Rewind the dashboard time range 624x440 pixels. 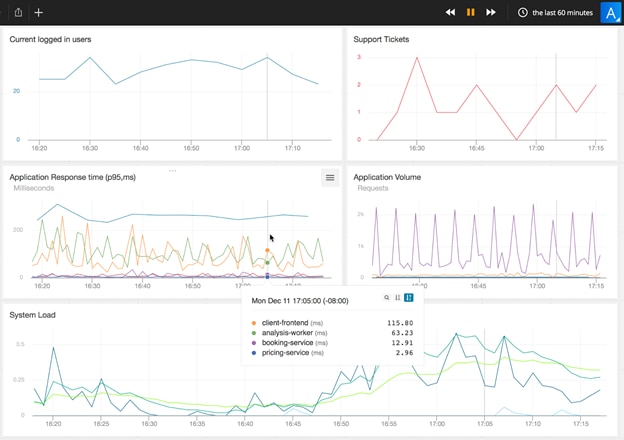(x=450, y=12)
